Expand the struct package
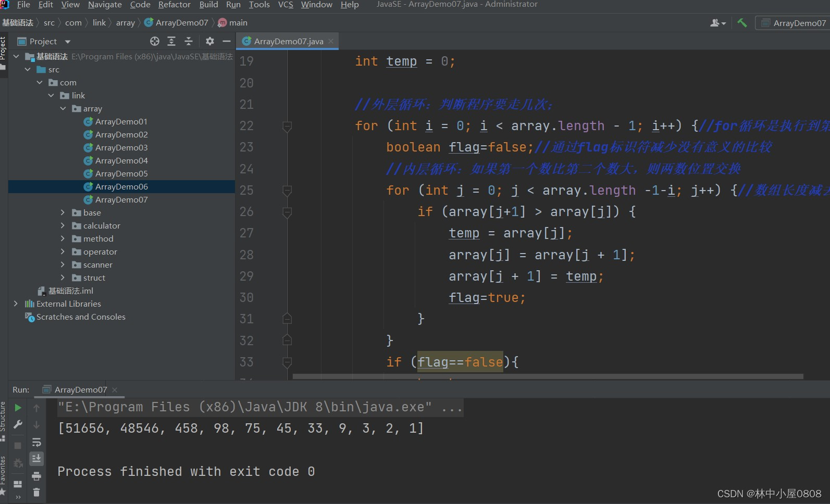Viewport: 830px width, 504px height. pyautogui.click(x=63, y=278)
